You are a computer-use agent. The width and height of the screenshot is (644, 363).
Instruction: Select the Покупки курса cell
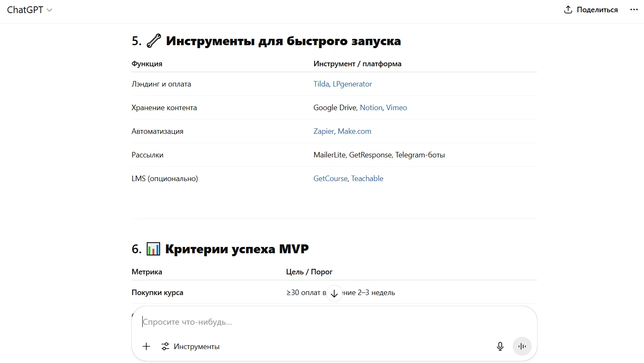point(158,293)
